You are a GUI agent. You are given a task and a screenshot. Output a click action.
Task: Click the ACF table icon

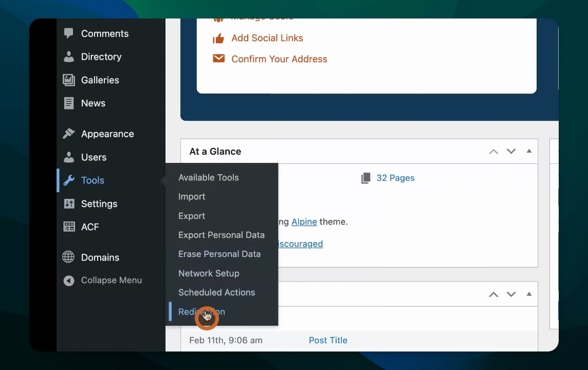click(x=69, y=227)
